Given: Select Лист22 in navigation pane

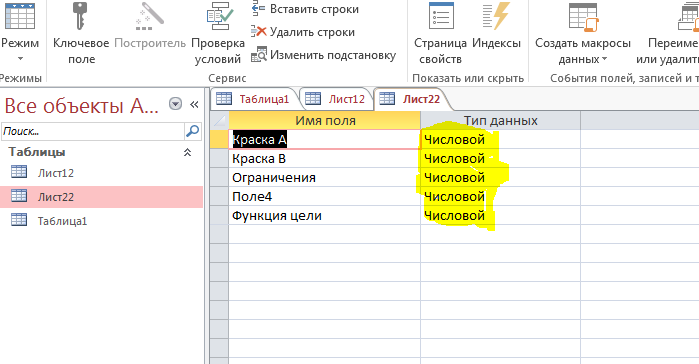Looking at the screenshot, I should 101,197.
